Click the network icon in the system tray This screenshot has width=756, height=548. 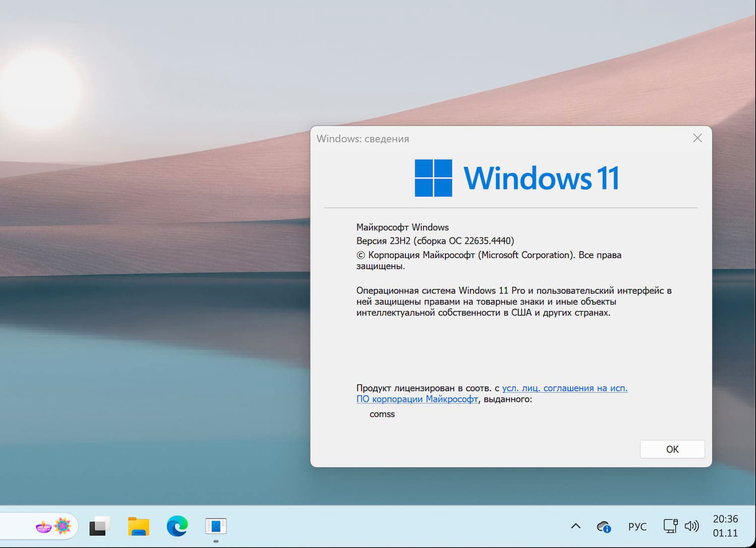pyautogui.click(x=671, y=526)
